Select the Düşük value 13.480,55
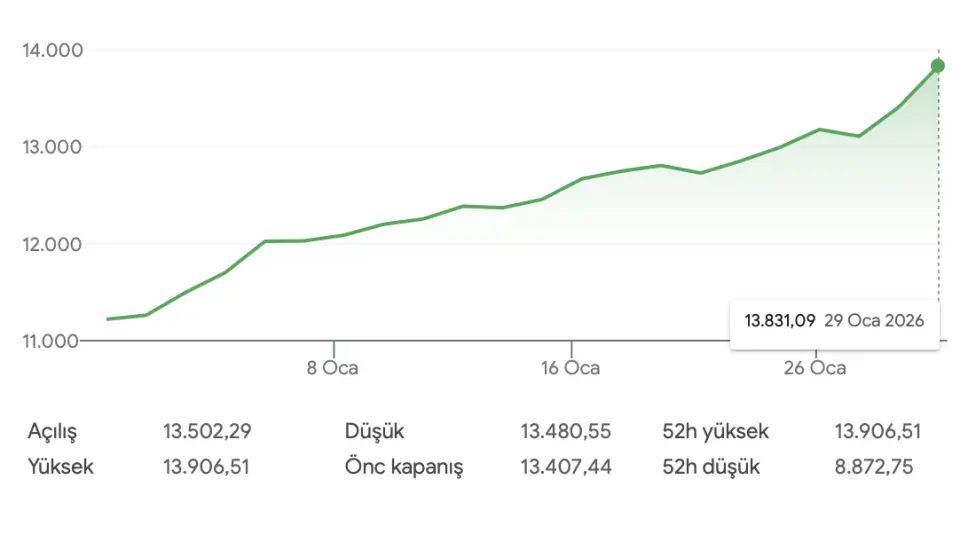Viewport: 960px width, 550px height. [565, 432]
